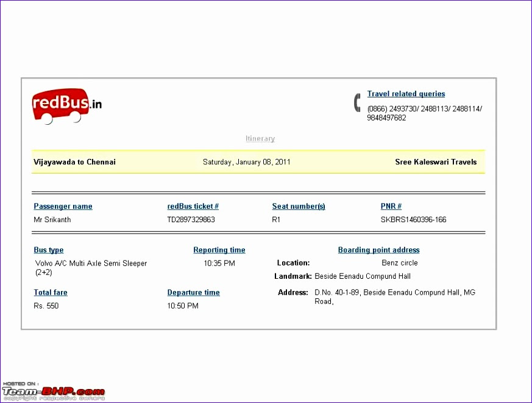Screen dimensions: 532x403
Task: Click the date Saturday, January 08, 2011
Action: coord(247,162)
